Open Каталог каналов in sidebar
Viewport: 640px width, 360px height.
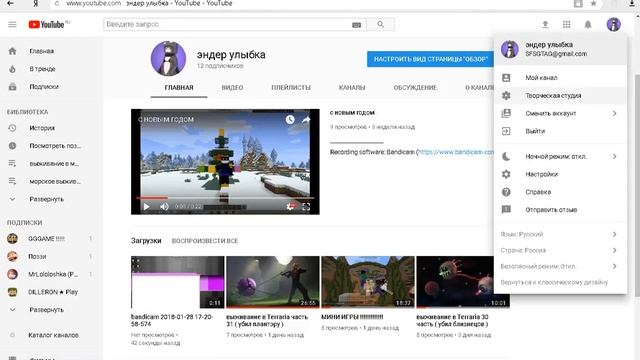coord(53,335)
